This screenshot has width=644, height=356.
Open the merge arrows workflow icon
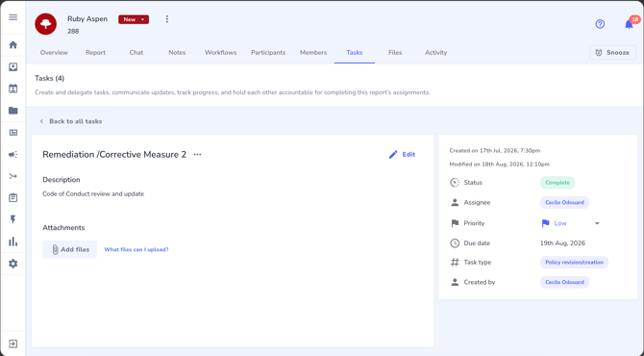coord(13,176)
